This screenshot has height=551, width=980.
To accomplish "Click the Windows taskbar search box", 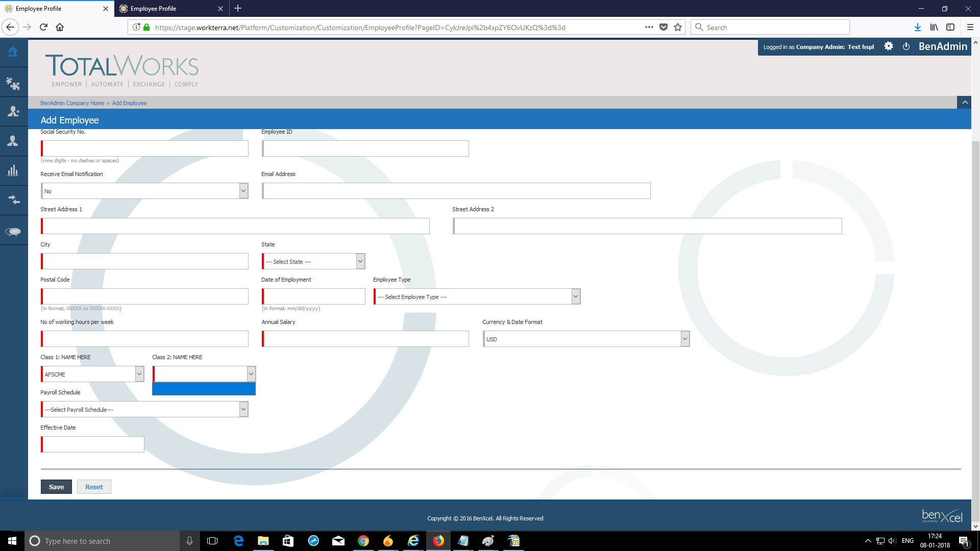I will (102, 541).
